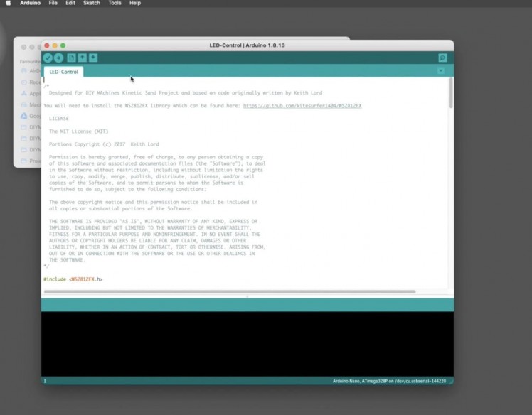Open the Sketch menu
The image size is (532, 415).
point(92,3)
